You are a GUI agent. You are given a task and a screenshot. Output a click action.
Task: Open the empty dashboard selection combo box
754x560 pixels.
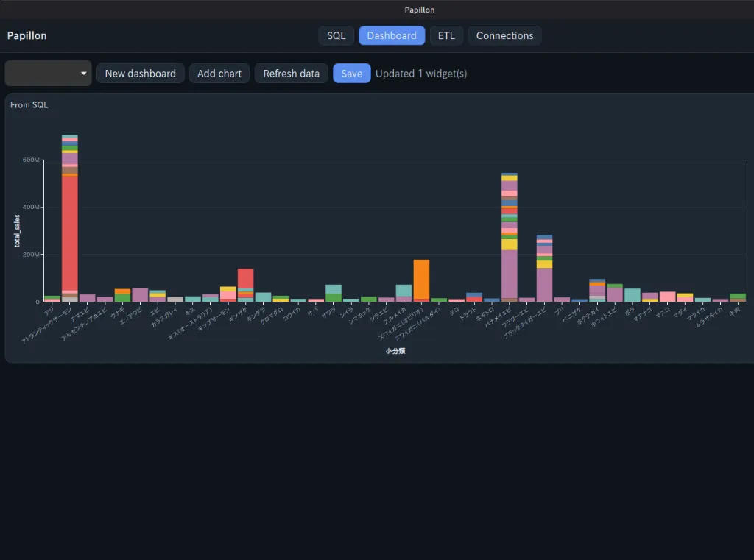tap(48, 74)
